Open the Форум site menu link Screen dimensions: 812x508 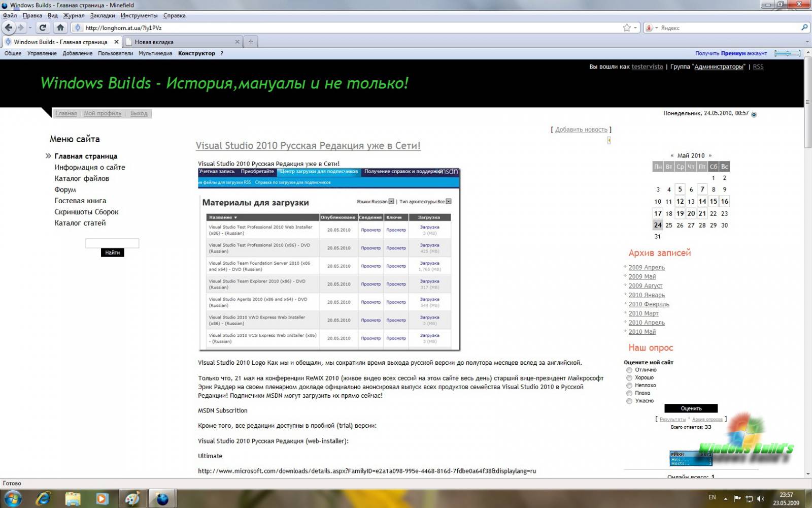[x=65, y=189]
